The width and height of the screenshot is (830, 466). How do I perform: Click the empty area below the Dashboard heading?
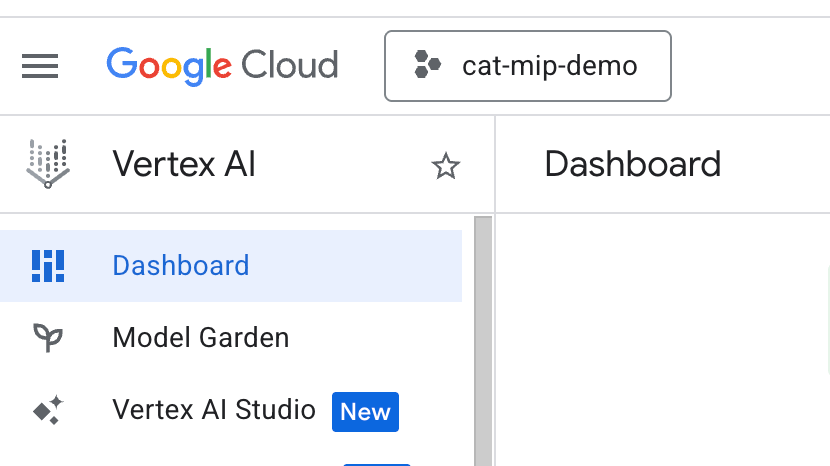tap(660, 340)
